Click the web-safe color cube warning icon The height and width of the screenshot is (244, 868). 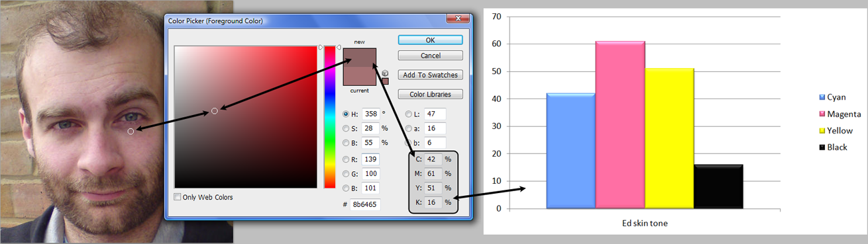coord(385,73)
